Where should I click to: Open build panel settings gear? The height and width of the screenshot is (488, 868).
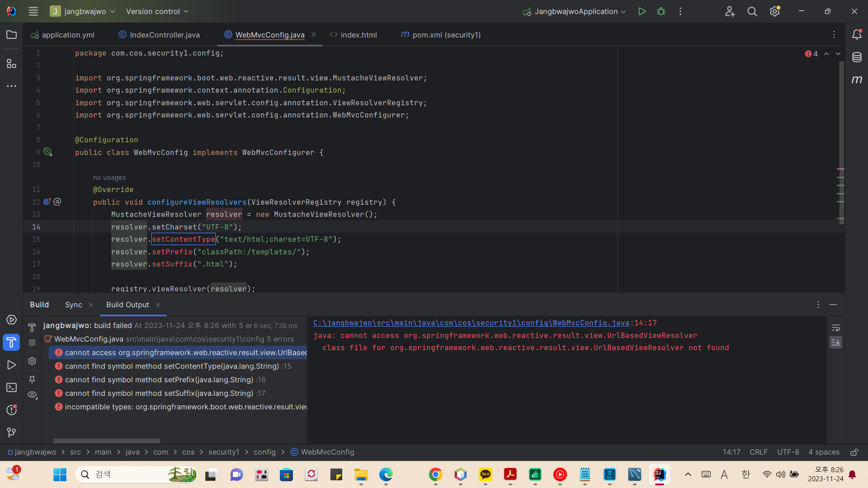pyautogui.click(x=32, y=361)
